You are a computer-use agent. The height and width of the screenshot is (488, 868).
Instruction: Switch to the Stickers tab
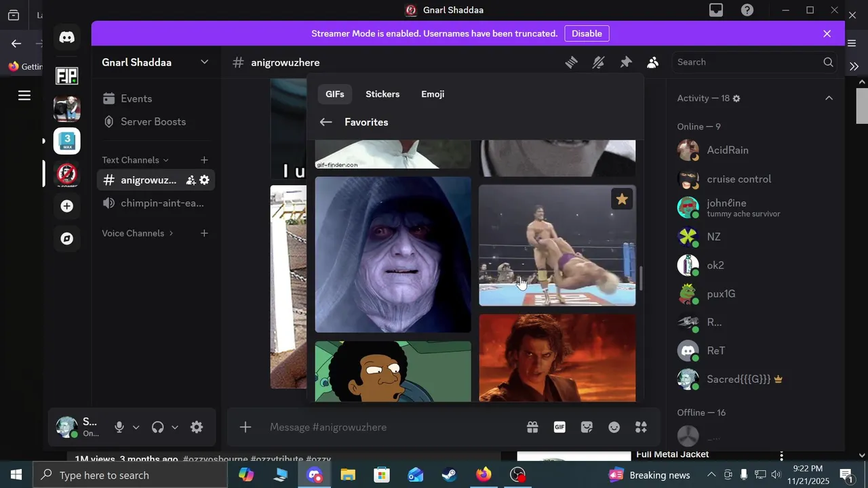tap(382, 94)
